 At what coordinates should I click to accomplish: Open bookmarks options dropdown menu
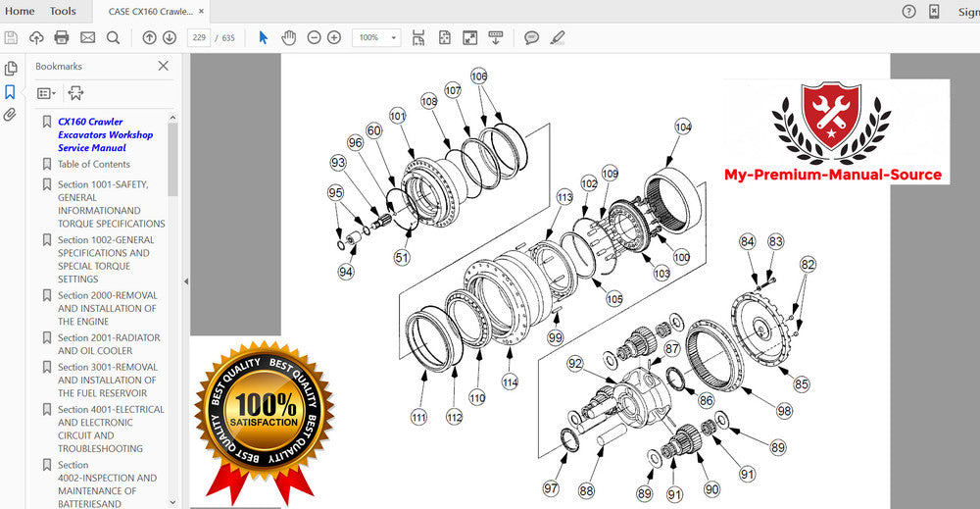[46, 93]
